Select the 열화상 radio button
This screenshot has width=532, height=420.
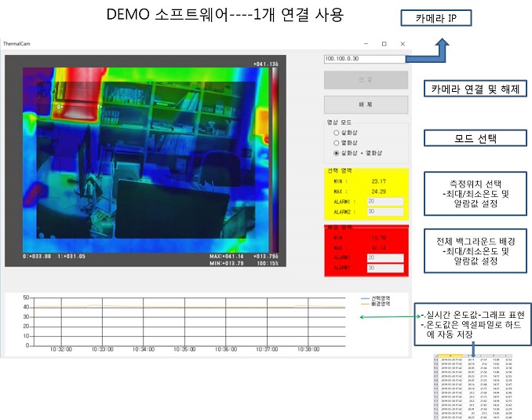337,143
